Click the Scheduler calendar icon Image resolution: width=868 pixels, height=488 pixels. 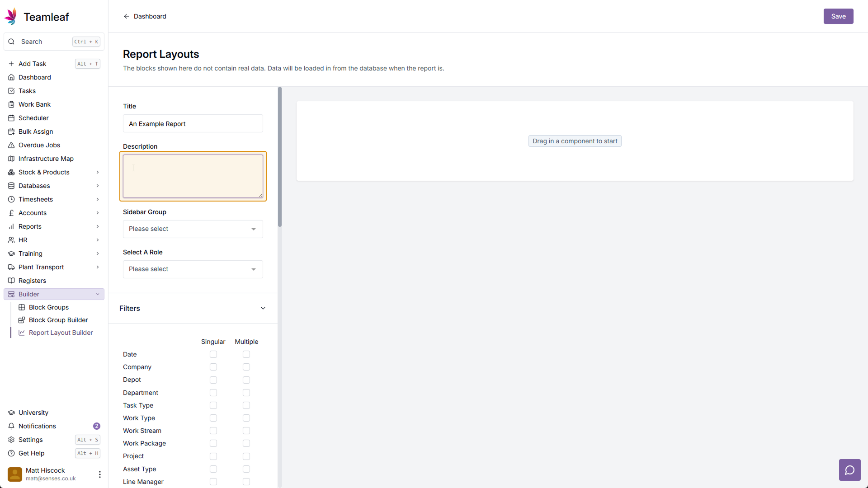[11, 118]
